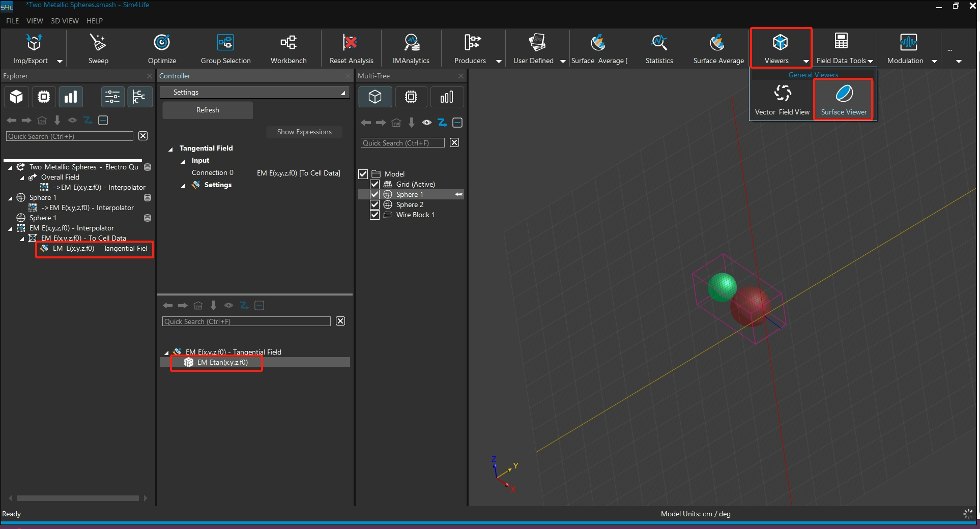Screen dimensions: 980x529
Task: Disable the Wire Block 1 checkbox
Action: point(375,215)
